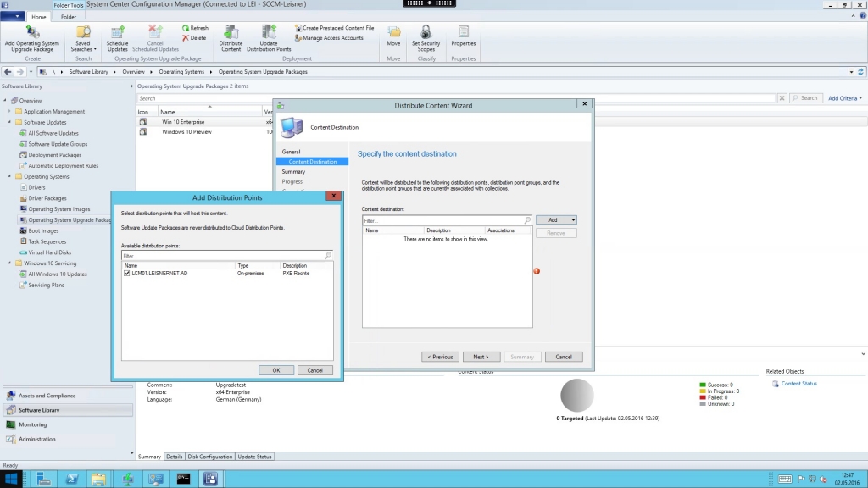Screen dimensions: 868x488
Task: Click Available distribution points filter field
Action: pos(227,256)
